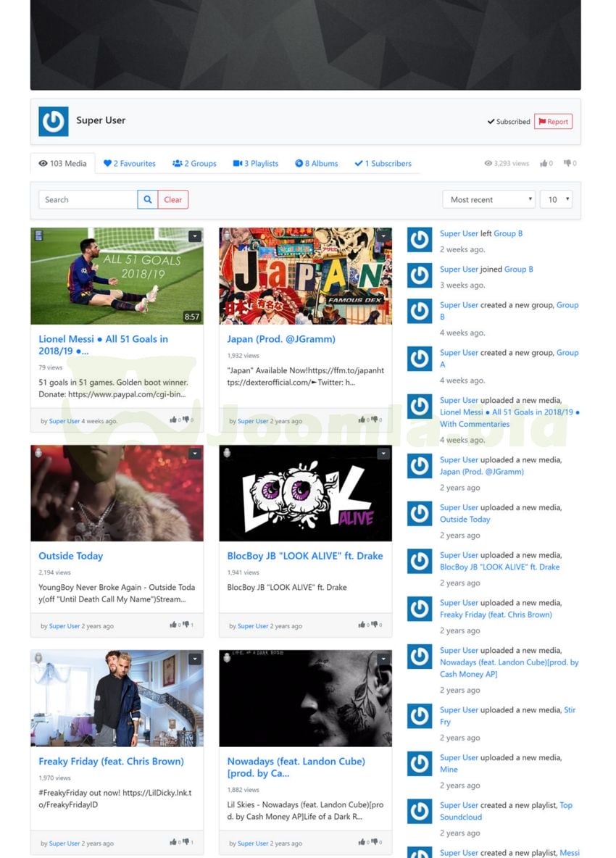Click thumbs up on Lionel Messi card
The width and height of the screenshot is (616, 858).
[x=173, y=420]
